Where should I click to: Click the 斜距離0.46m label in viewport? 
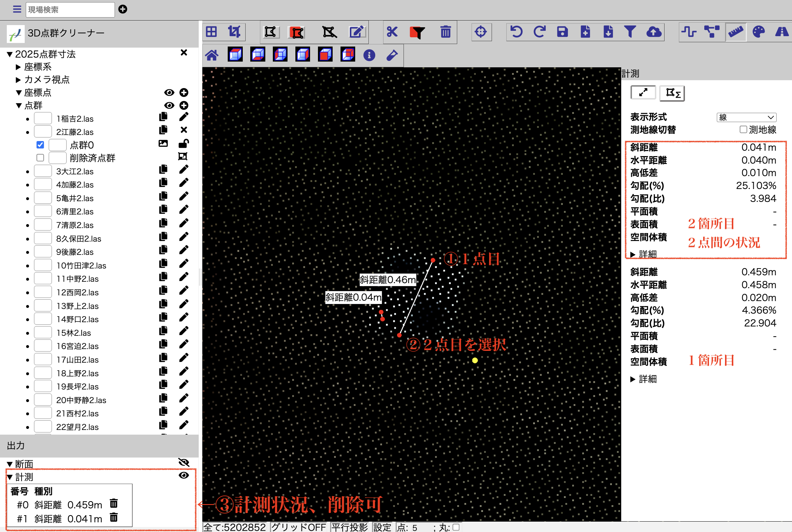pos(388,280)
